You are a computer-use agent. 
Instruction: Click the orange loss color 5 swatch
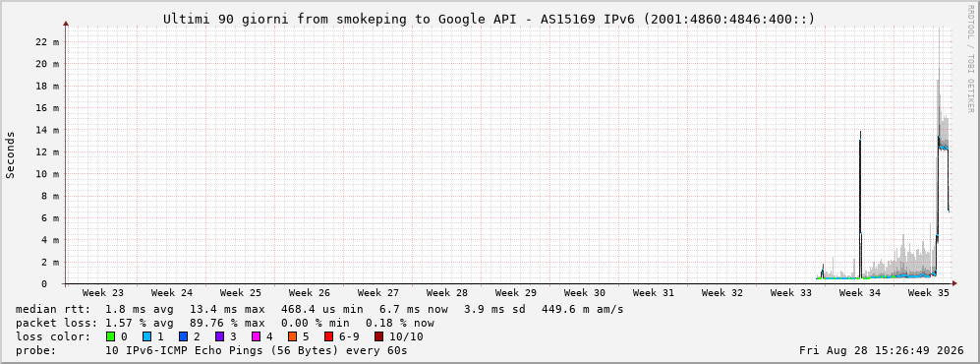pos(292,336)
